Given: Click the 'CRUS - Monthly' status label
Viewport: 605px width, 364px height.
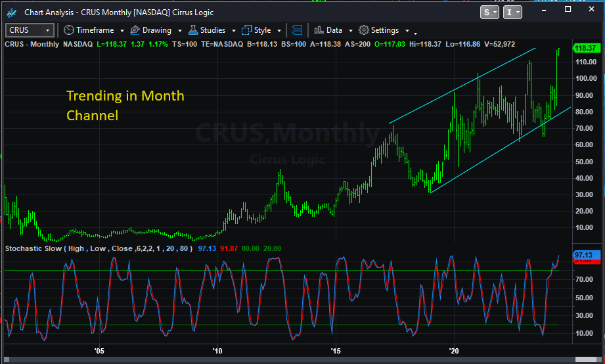Looking at the screenshot, I should 32,44.
